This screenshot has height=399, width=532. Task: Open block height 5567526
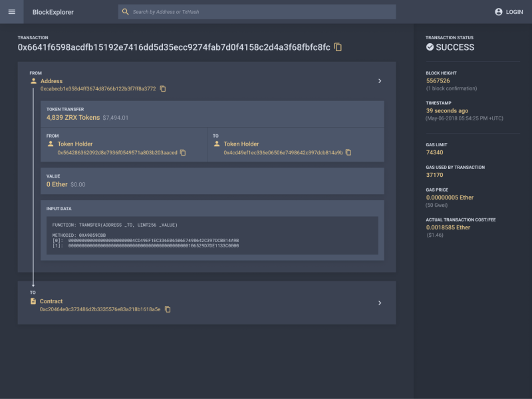point(438,80)
